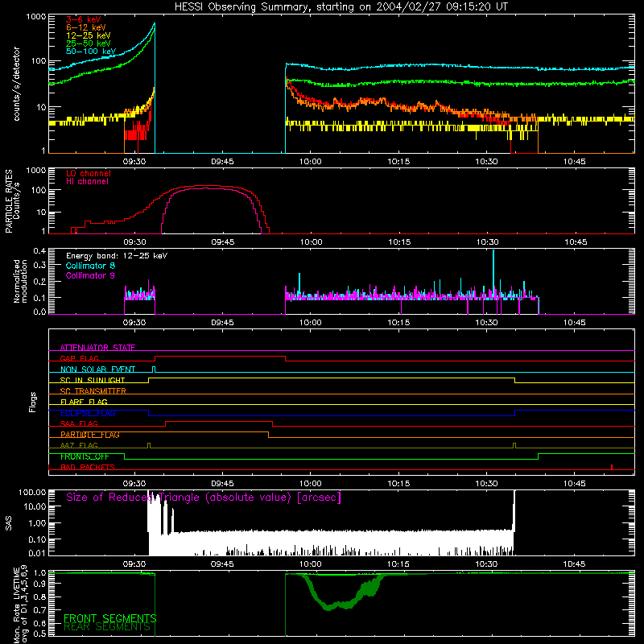
Task: Click the PARTICLE_FLAG label
Action: [90, 435]
